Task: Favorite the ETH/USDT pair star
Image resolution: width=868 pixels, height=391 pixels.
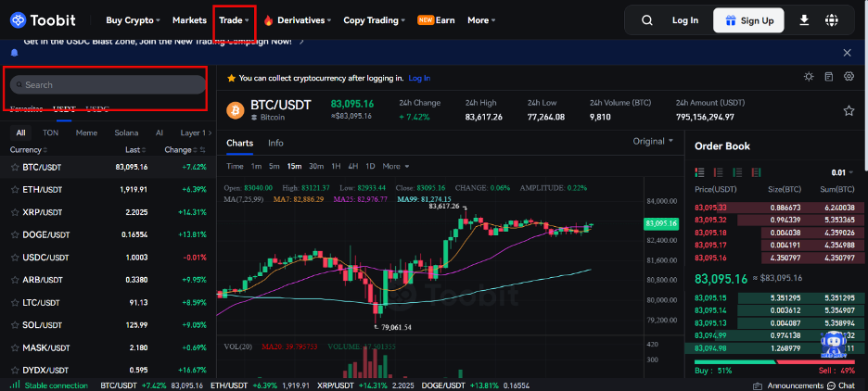Action: pos(14,189)
